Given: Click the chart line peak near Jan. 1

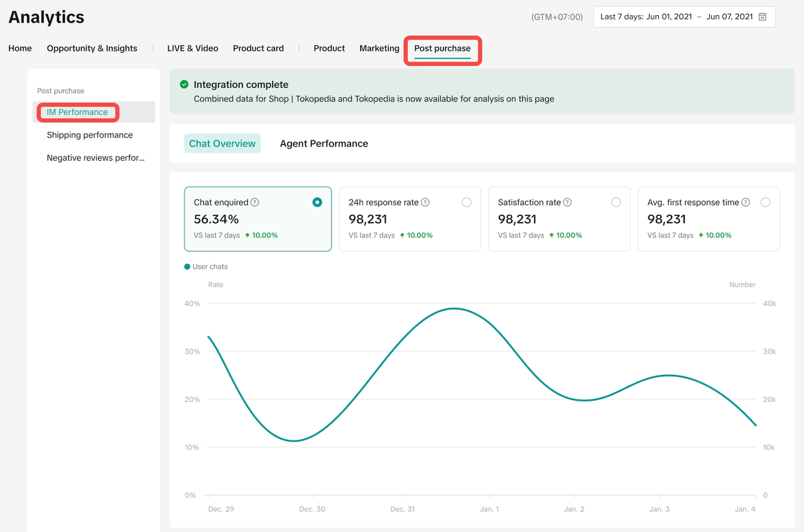Looking at the screenshot, I should (454, 308).
